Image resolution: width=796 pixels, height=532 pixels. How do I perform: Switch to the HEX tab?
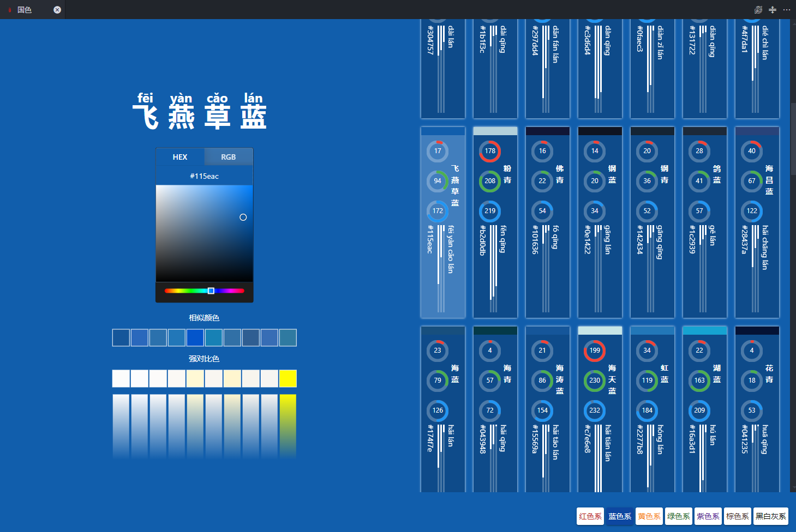[180, 156]
